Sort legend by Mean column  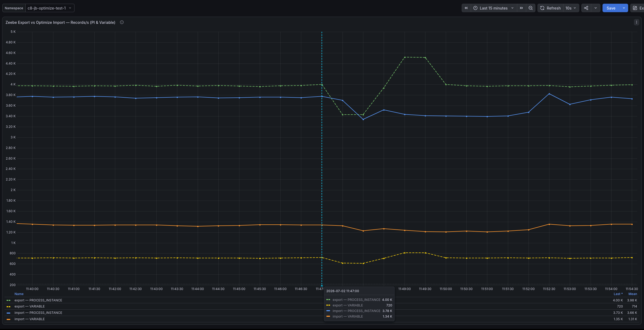(632, 294)
